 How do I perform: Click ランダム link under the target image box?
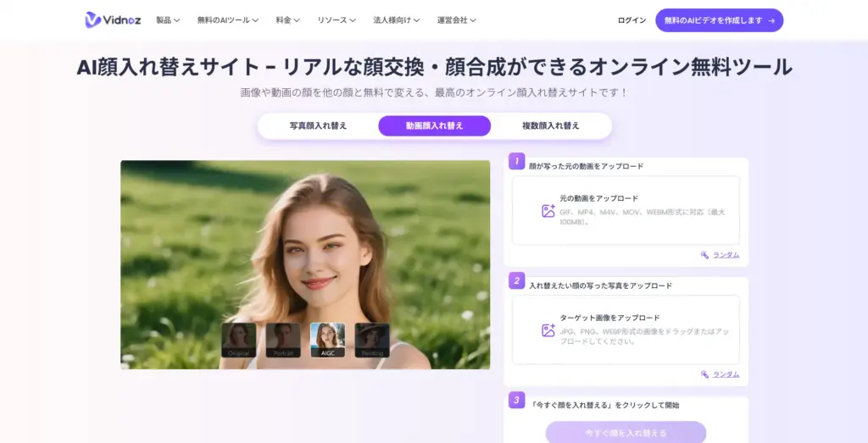click(x=726, y=374)
